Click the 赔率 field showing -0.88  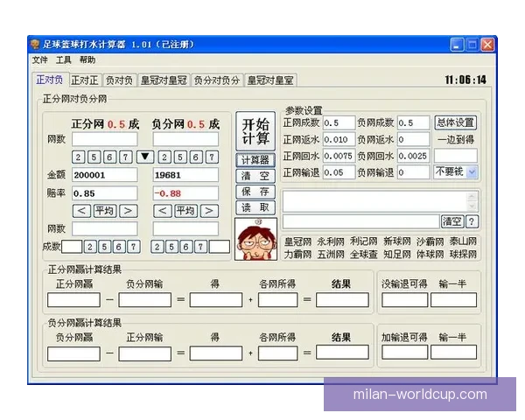point(185,193)
